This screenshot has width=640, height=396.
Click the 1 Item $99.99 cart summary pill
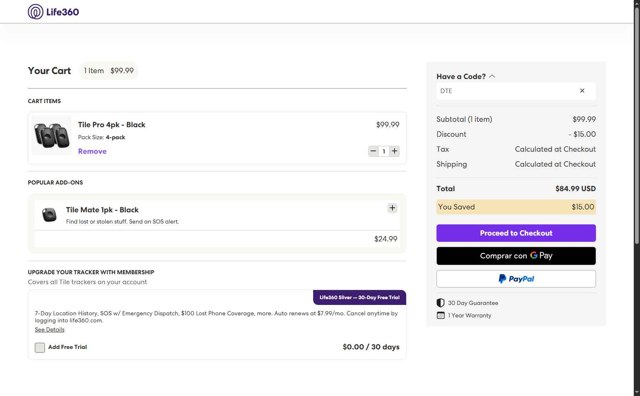click(x=109, y=71)
